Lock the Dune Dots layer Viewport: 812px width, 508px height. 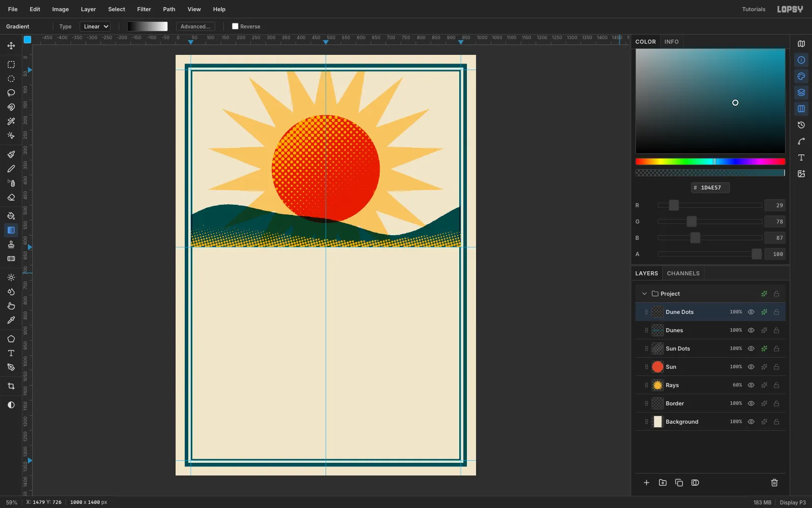776,312
